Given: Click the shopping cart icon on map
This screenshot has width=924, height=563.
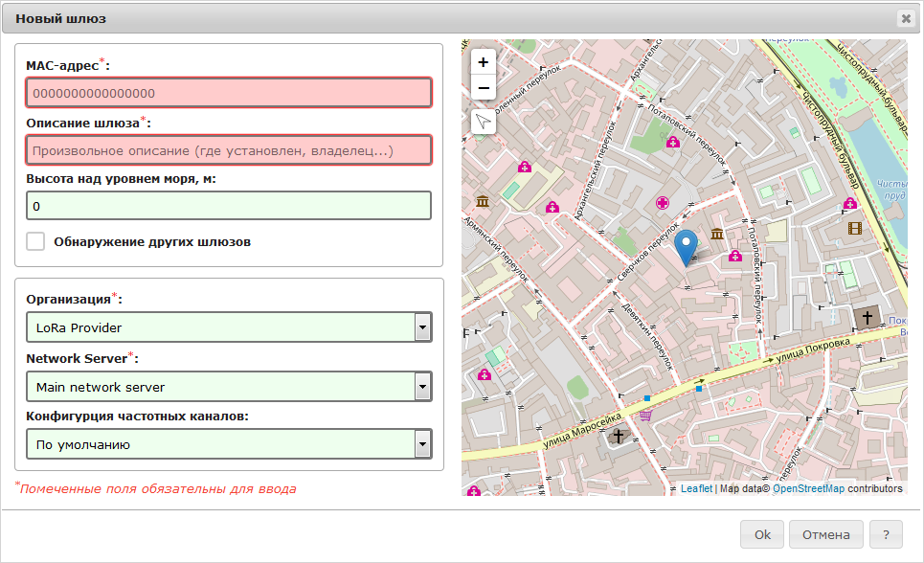Looking at the screenshot, I should pos(646,416).
